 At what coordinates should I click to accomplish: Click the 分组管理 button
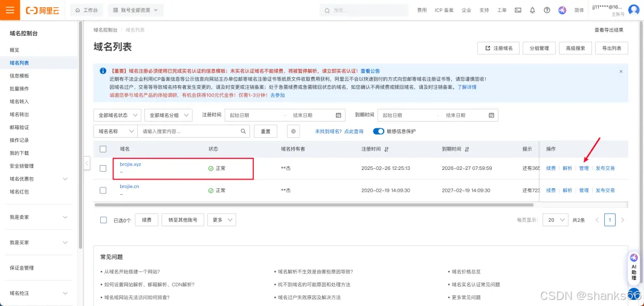click(539, 48)
